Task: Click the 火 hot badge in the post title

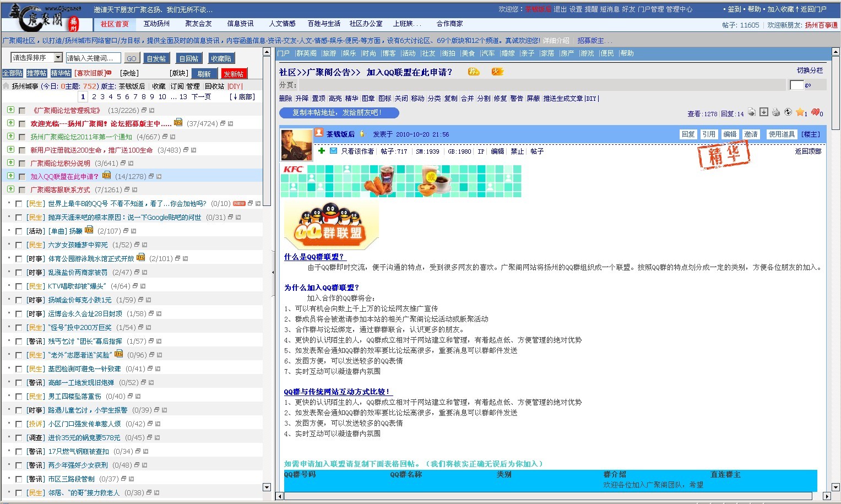Action: (x=497, y=72)
